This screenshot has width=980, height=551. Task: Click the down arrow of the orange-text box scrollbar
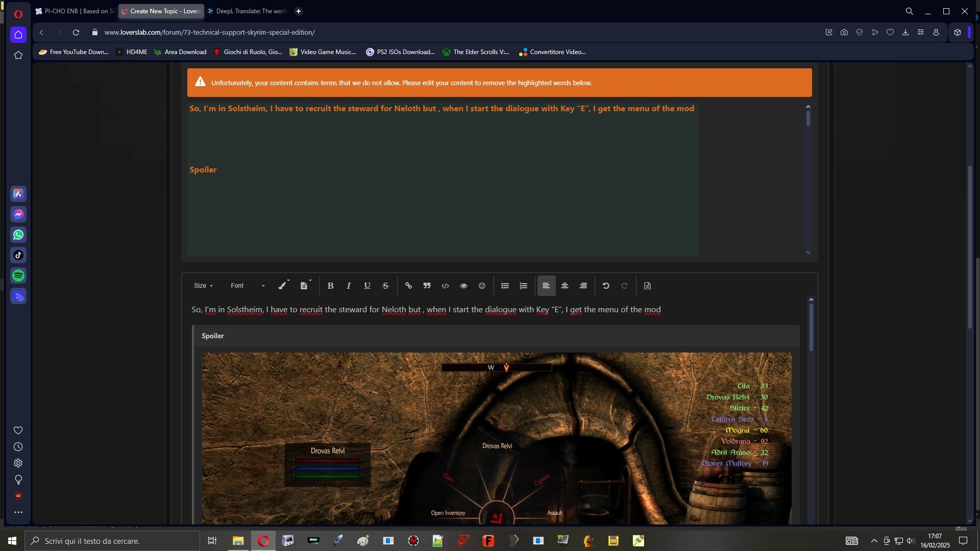click(x=808, y=252)
